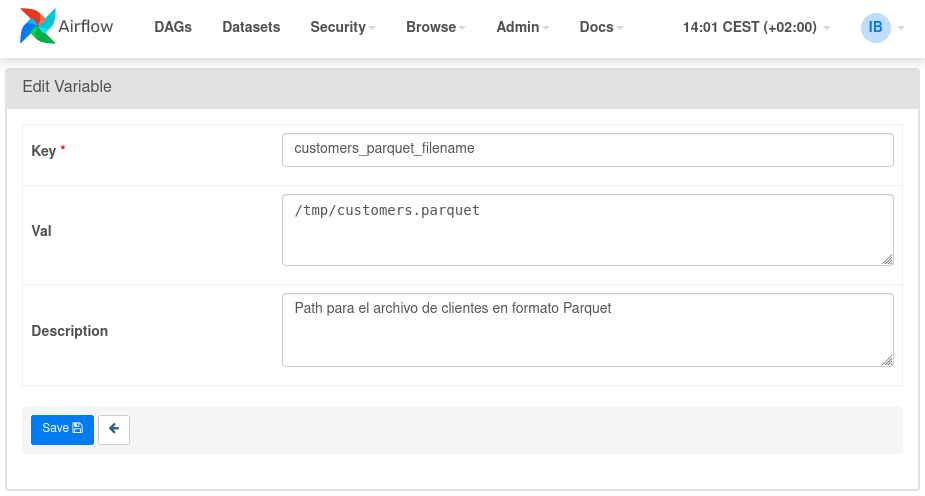The height and width of the screenshot is (496, 925).
Task: Save the variable changes
Action: click(x=62, y=429)
